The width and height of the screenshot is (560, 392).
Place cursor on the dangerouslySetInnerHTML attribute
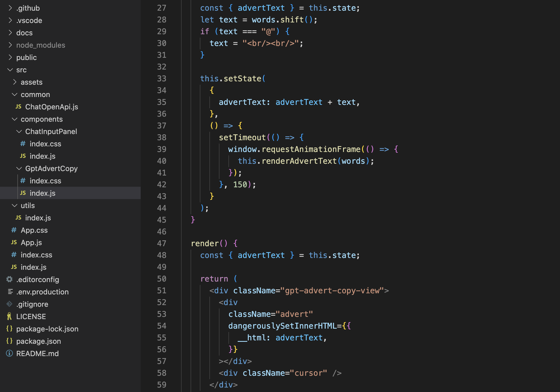[x=282, y=326]
